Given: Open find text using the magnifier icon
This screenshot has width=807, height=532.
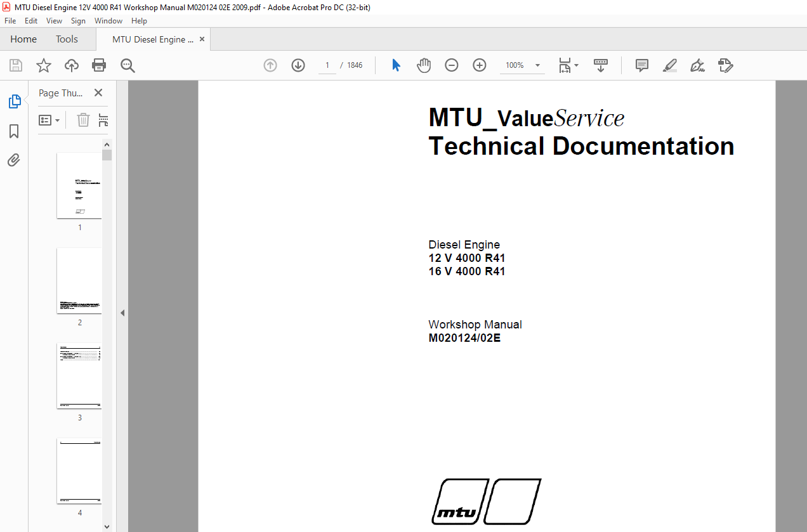Looking at the screenshot, I should click(x=128, y=65).
